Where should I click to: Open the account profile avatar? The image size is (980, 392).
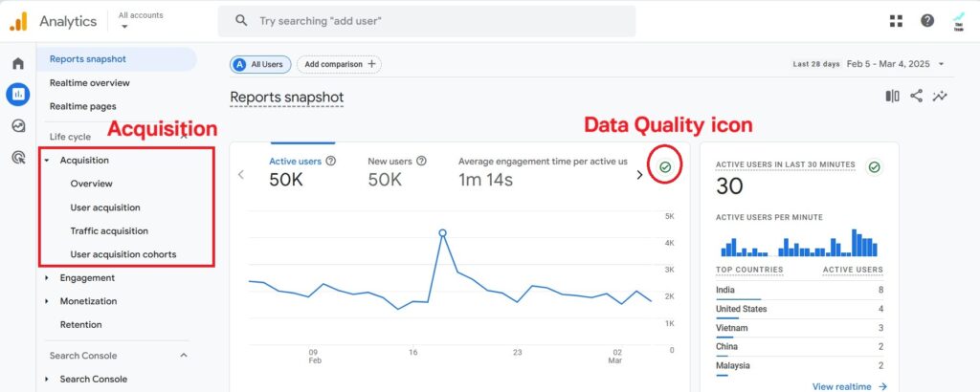pyautogui.click(x=959, y=21)
